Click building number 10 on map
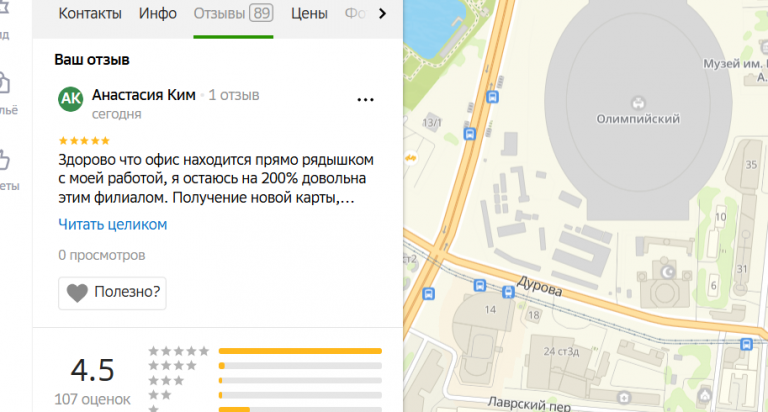768x412 pixels. coord(721,217)
